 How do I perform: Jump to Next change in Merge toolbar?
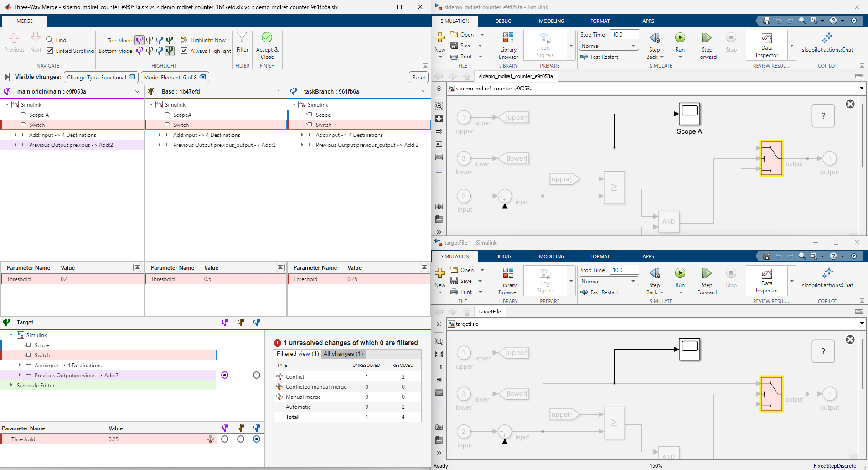(x=36, y=42)
